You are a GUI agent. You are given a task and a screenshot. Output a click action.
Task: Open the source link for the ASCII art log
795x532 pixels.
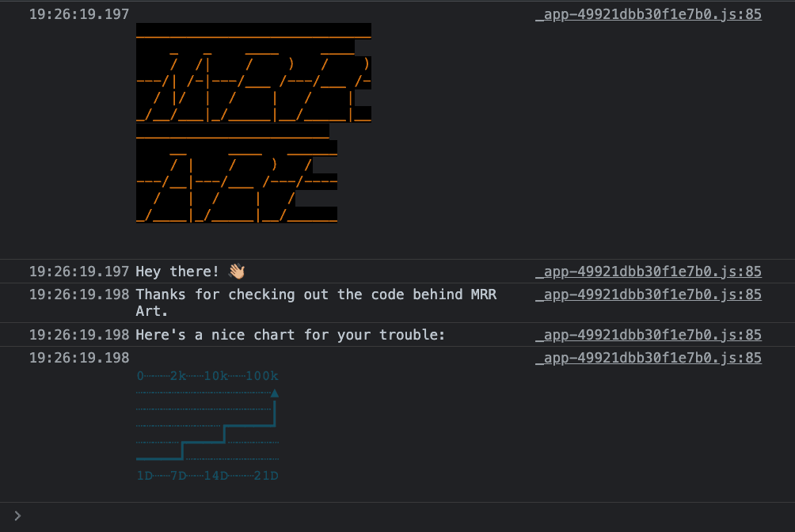649,13
